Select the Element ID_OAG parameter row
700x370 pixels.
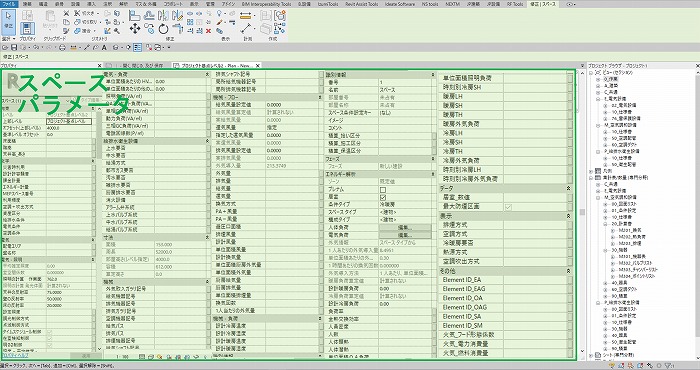point(505,307)
